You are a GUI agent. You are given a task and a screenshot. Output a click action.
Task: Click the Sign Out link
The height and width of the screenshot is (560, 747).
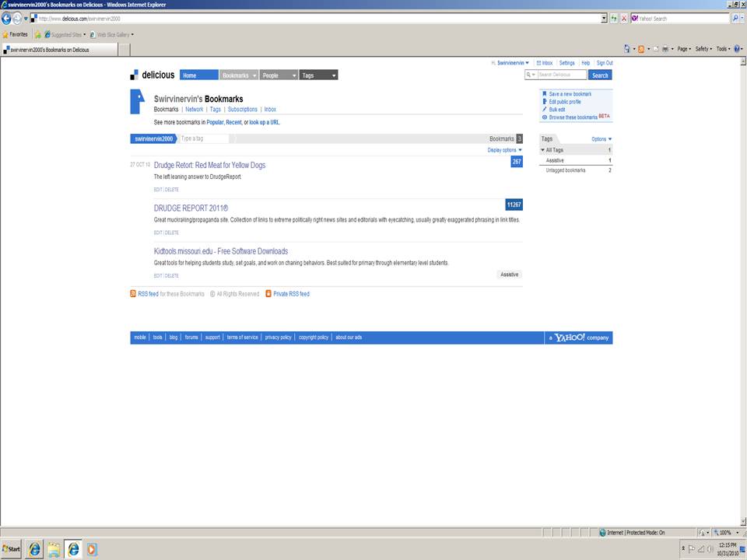pos(605,63)
